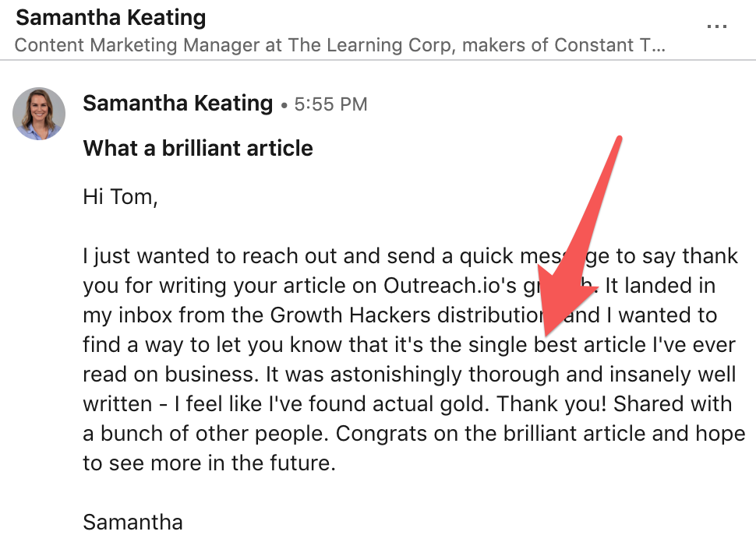The width and height of the screenshot is (756, 556).
Task: Click the divider line below the header
Action: (378, 60)
